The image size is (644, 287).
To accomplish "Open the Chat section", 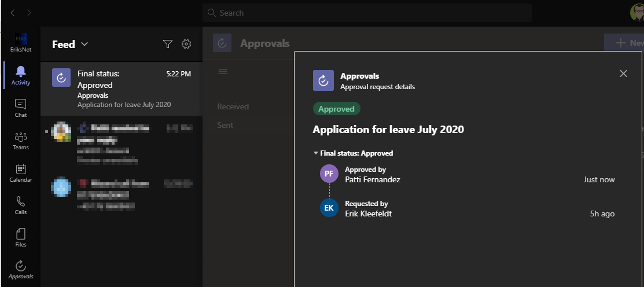I will point(21,108).
